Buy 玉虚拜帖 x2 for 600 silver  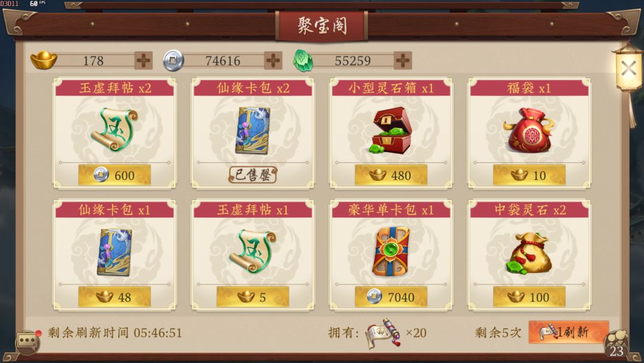114,175
